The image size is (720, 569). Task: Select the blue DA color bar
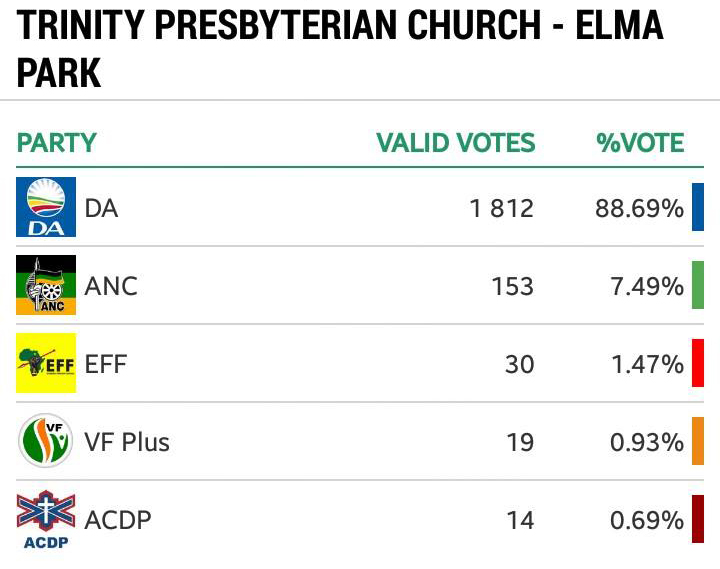[x=698, y=207]
